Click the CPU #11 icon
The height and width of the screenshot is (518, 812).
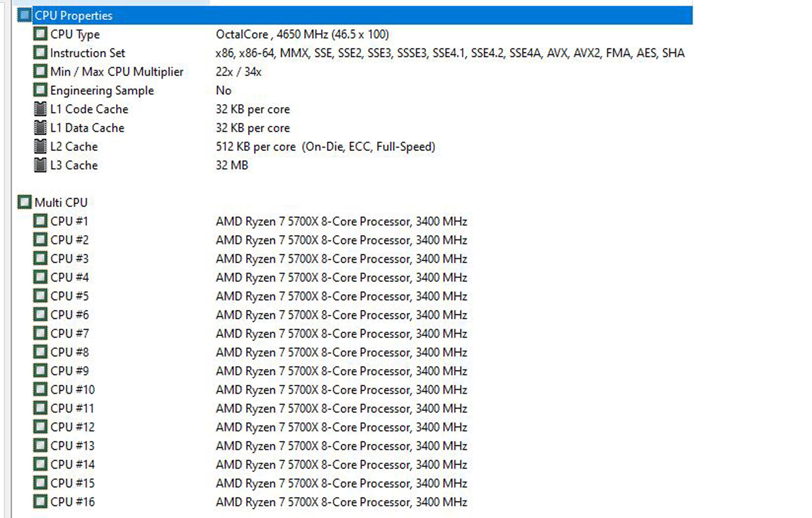coord(40,408)
